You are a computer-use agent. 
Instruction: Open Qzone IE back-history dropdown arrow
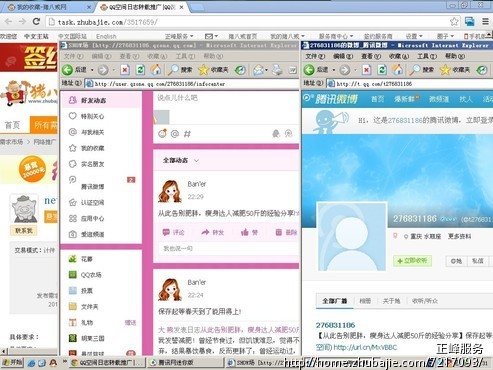coord(92,70)
